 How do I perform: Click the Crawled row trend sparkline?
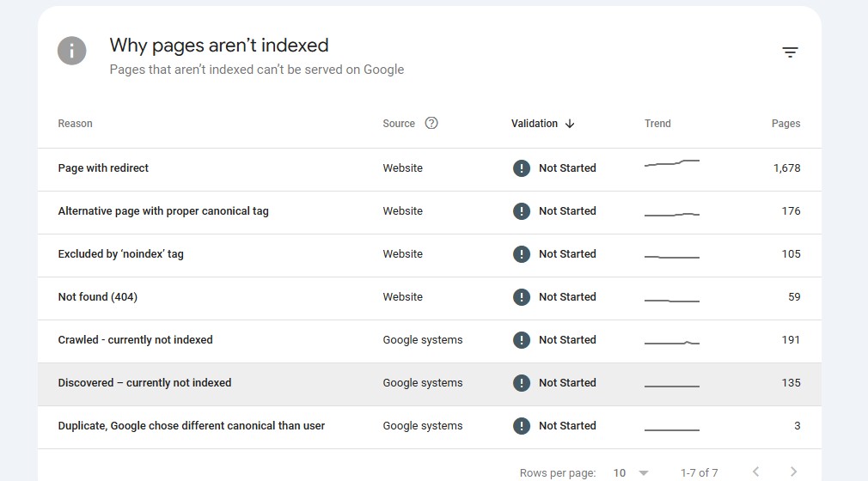671,344
